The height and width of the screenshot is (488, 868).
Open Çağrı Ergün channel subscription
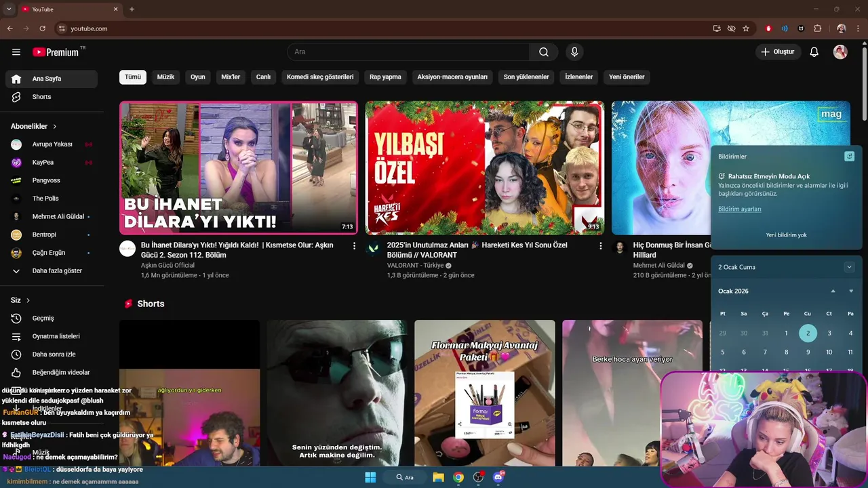point(52,253)
